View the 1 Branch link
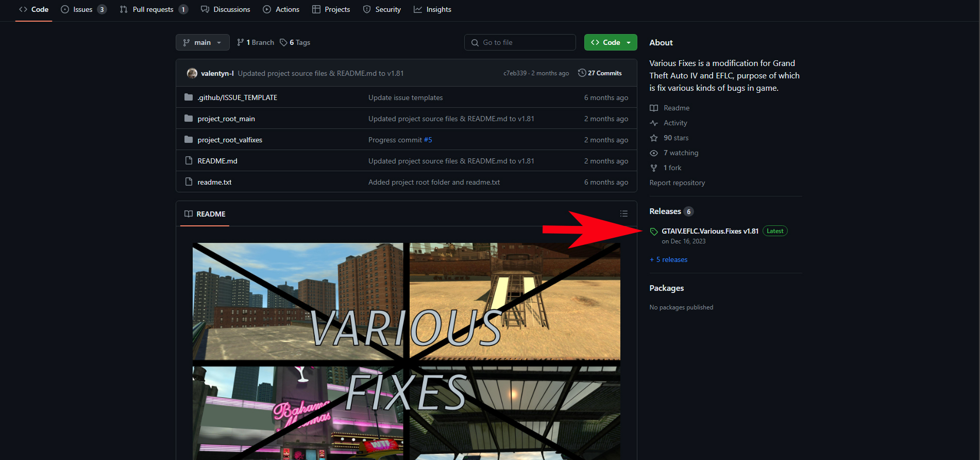 [x=256, y=42]
